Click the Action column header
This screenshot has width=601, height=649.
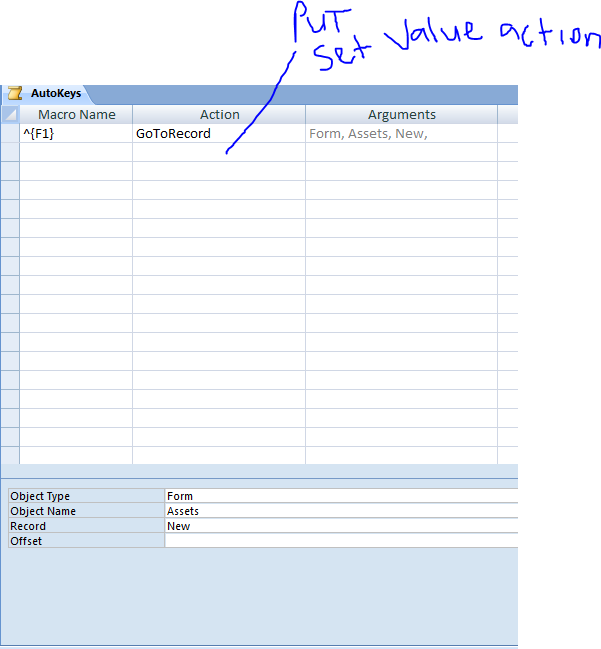pyautogui.click(x=219, y=115)
